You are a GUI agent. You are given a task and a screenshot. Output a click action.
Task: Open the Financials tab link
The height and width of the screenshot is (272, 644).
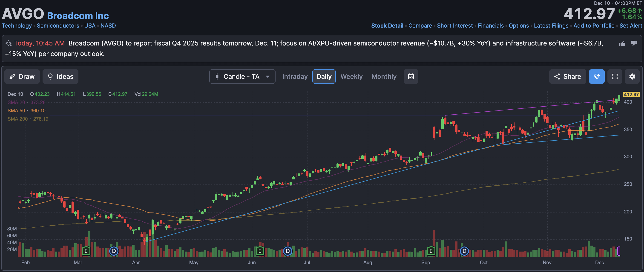[x=491, y=26]
